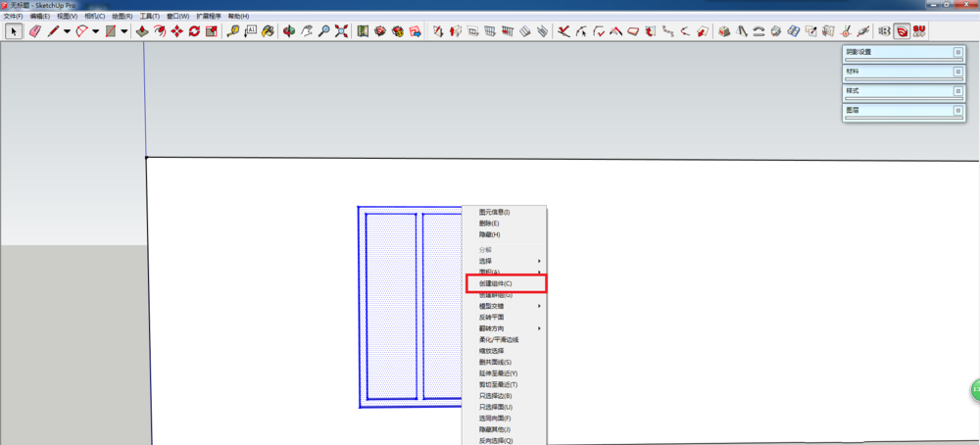Choose 创建组件(C) in context menu
Screen dimensions: 980x445
pos(505,283)
